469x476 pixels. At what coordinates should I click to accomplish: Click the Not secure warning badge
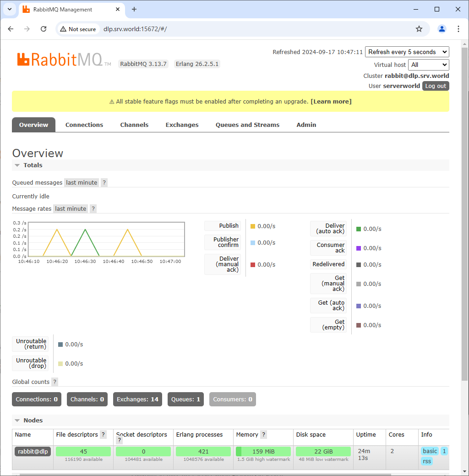[78, 29]
